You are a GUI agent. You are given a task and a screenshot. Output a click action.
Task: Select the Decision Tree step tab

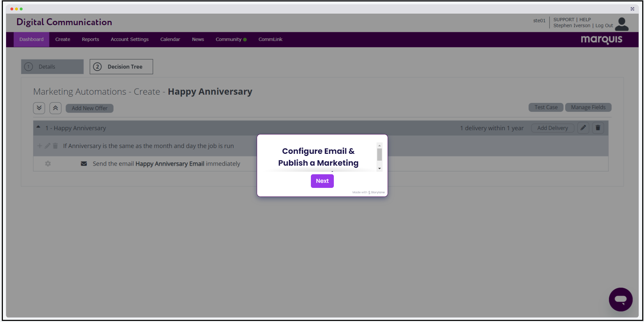(x=121, y=67)
